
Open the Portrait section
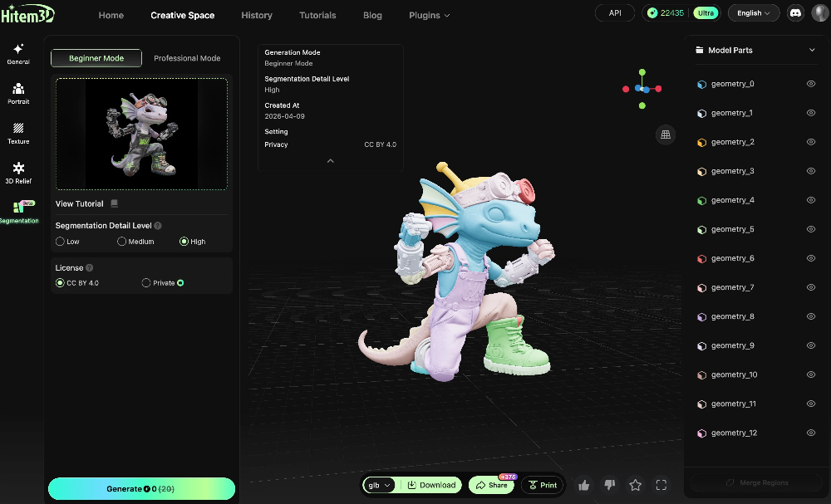(17, 93)
